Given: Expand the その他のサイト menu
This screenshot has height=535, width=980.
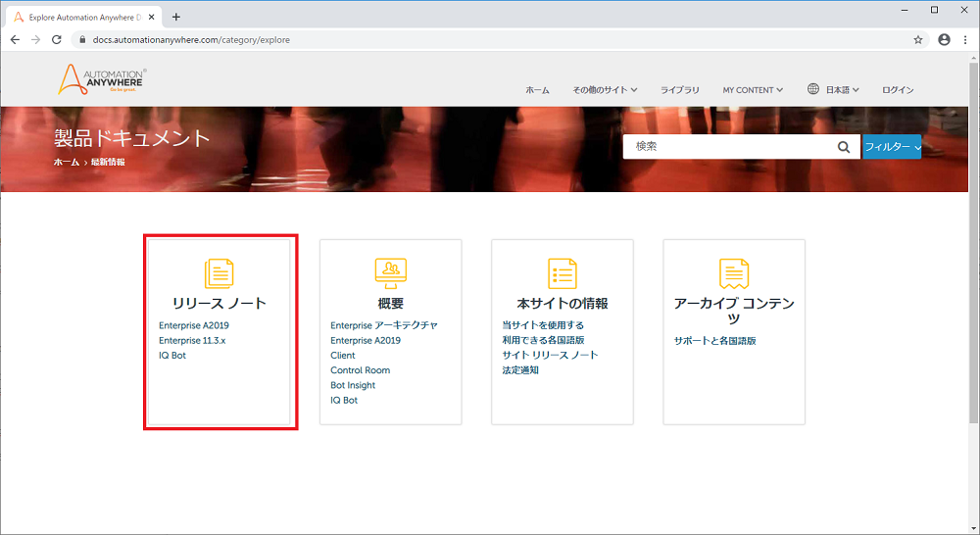Looking at the screenshot, I should (605, 90).
